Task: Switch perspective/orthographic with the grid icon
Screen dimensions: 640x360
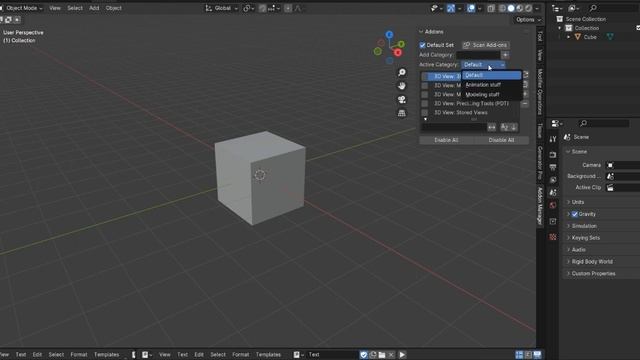Action: (x=402, y=113)
